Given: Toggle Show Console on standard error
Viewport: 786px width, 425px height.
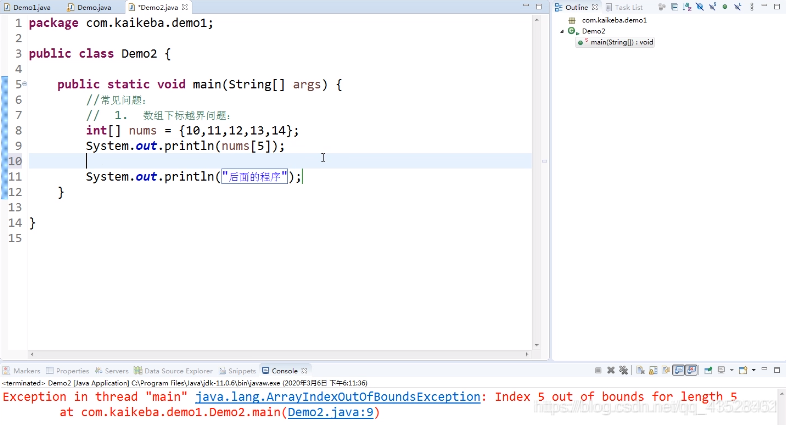Looking at the screenshot, I should pyautogui.click(x=691, y=370).
